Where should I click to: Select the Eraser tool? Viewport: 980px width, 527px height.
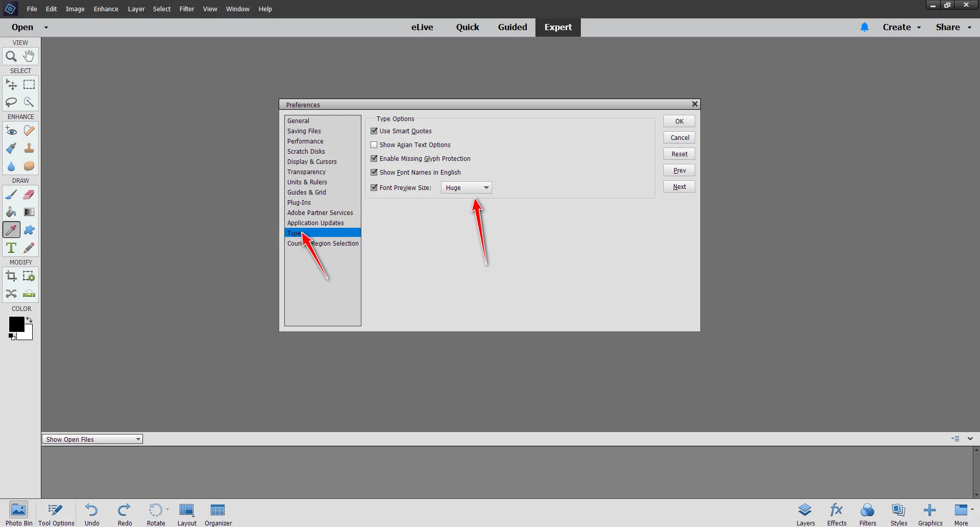29,195
